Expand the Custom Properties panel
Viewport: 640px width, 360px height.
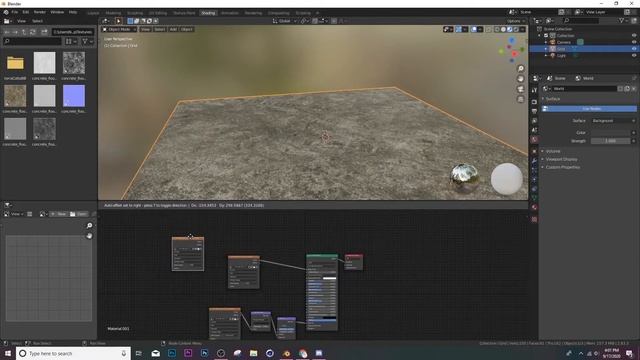click(562, 167)
